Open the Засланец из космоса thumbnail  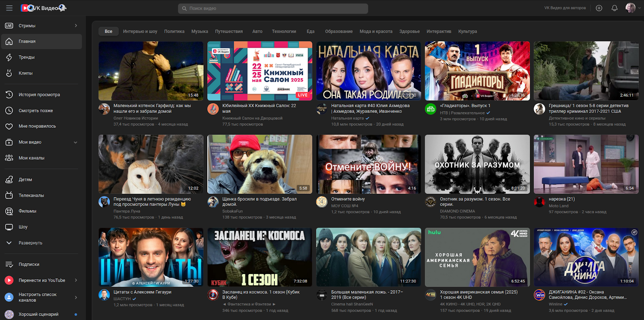click(x=260, y=257)
